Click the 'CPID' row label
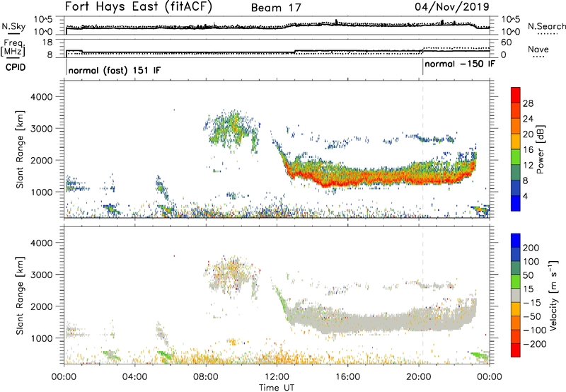 click(x=16, y=67)
